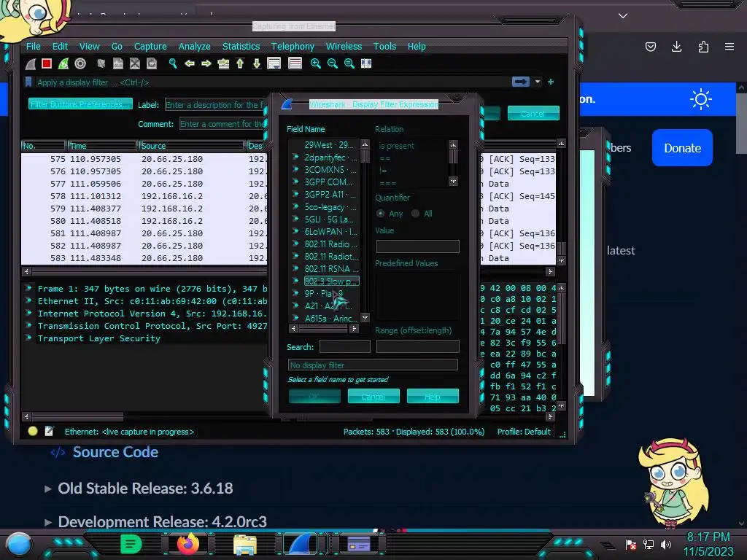Click the field name Search box
The height and width of the screenshot is (560, 747).
345,346
